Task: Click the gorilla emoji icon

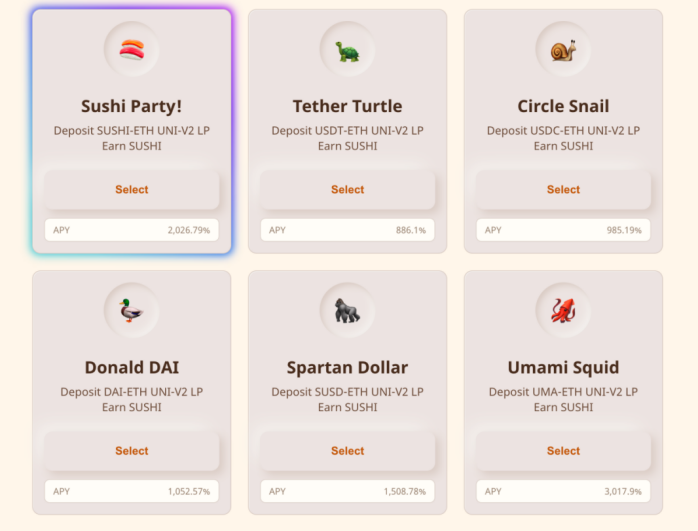Action: [x=347, y=310]
